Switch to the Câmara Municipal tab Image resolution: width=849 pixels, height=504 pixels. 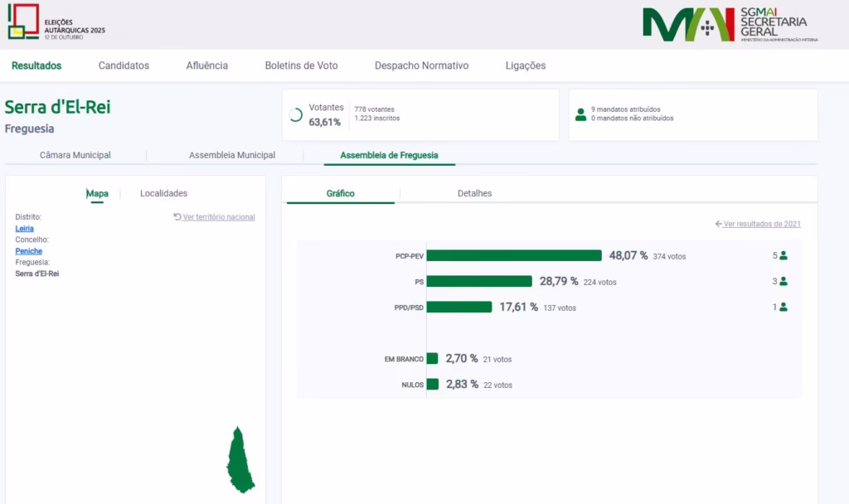[x=75, y=155]
